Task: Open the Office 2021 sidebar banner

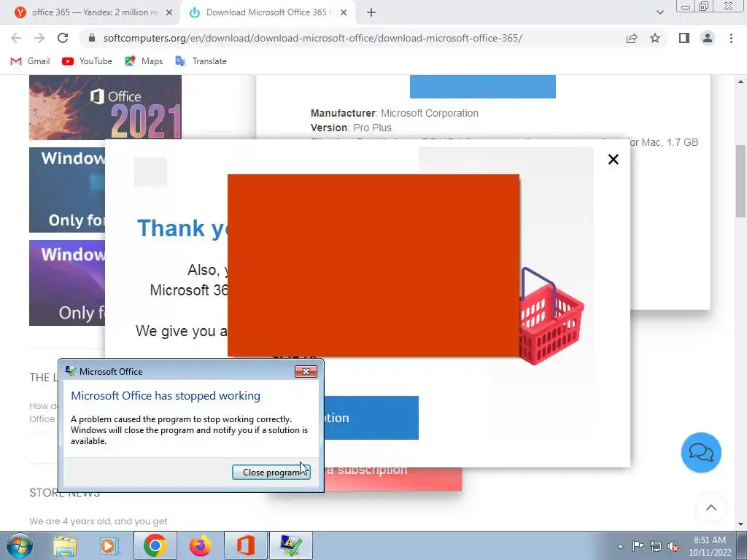Action: 105,108
